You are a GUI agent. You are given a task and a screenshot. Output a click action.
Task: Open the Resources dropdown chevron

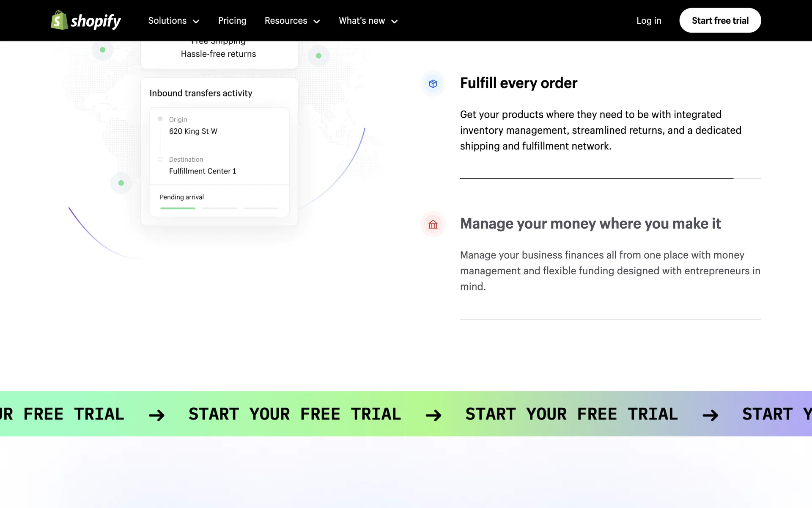(x=316, y=21)
